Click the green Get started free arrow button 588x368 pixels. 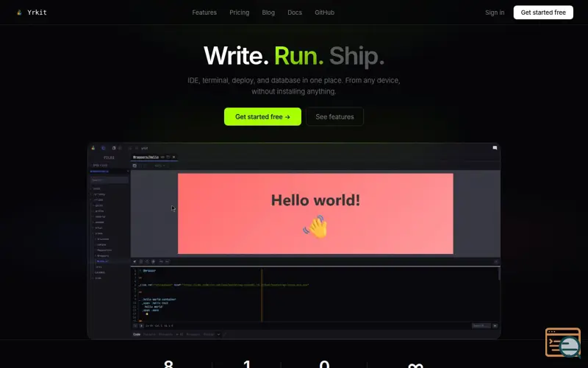click(x=262, y=117)
